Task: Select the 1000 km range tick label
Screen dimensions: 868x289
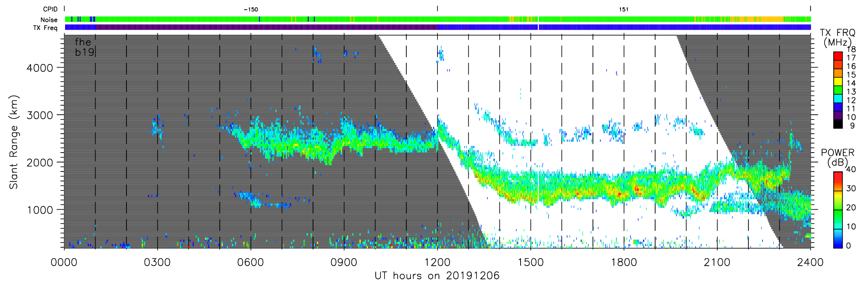Action: pyautogui.click(x=40, y=210)
